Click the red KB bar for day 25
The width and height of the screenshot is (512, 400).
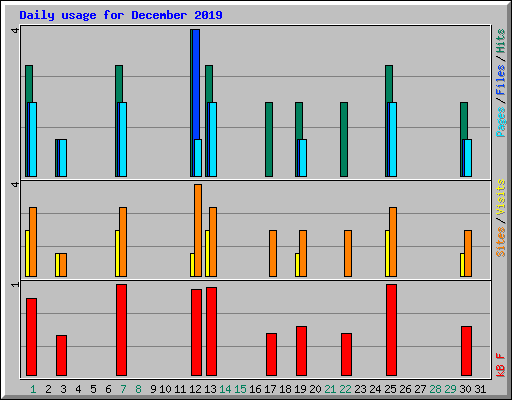[x=391, y=330]
